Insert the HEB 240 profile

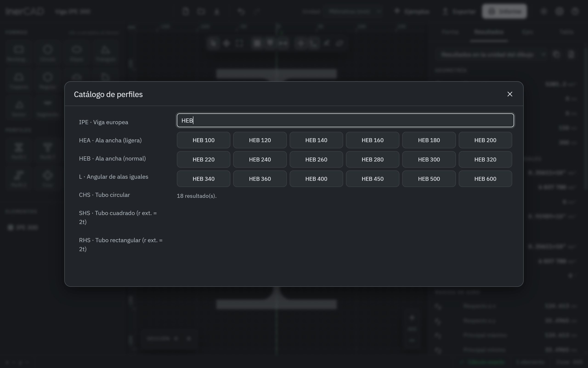point(260,159)
